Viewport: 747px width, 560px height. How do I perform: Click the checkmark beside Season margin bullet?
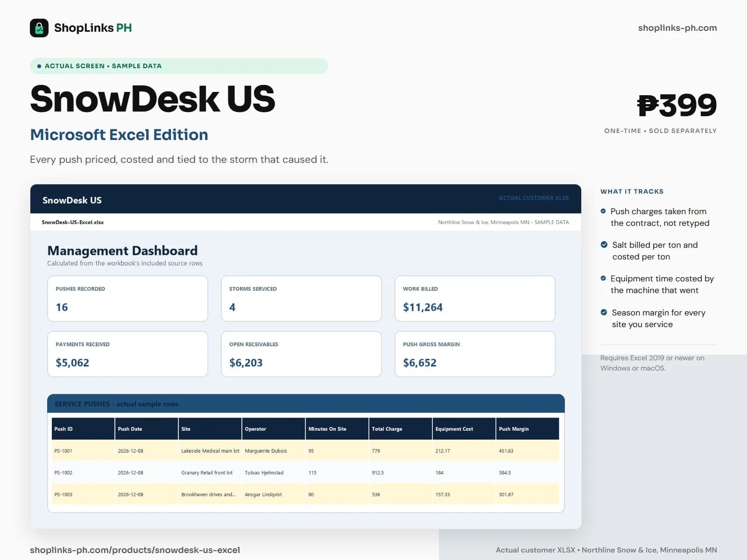coord(604,313)
